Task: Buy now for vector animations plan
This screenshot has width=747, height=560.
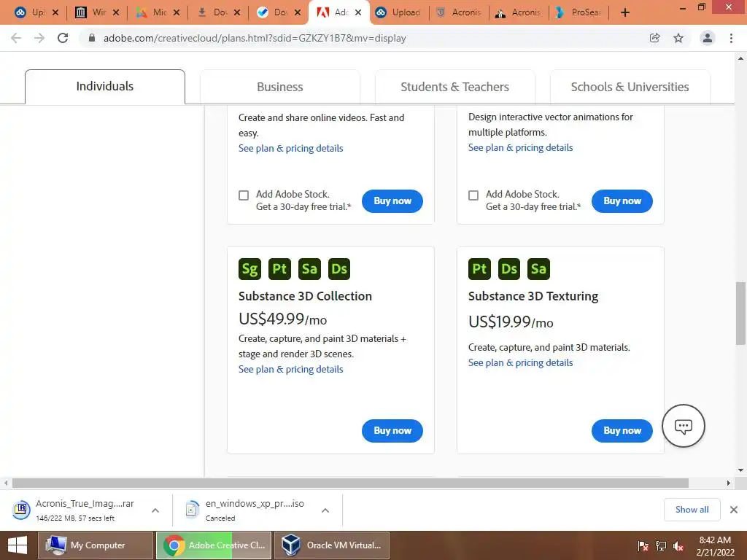Action: tap(622, 201)
